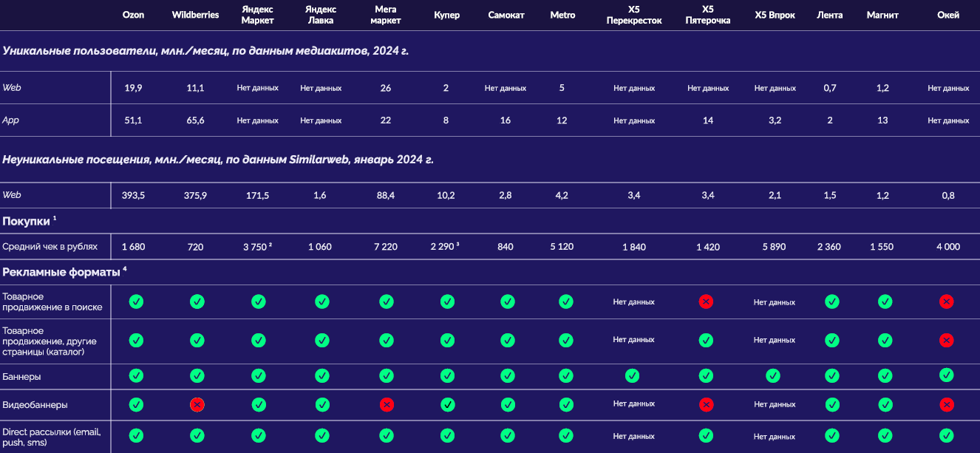Click Окей red cross in Видеобаннеры row

pos(947,404)
